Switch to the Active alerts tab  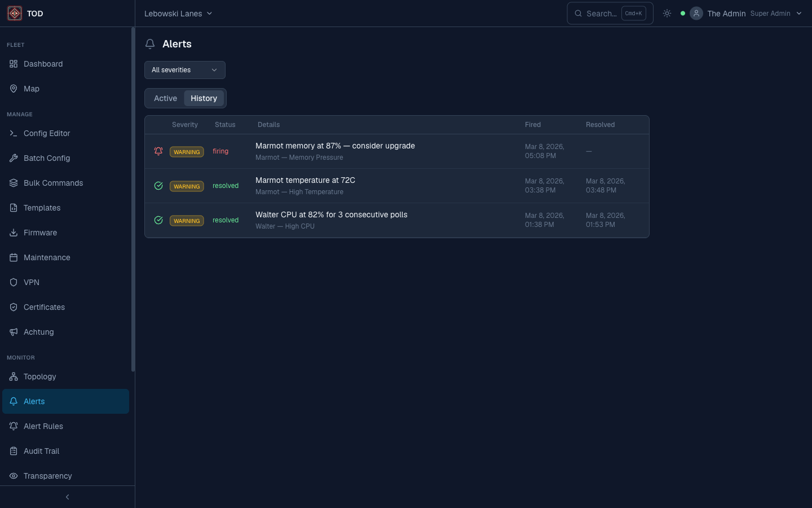point(165,98)
